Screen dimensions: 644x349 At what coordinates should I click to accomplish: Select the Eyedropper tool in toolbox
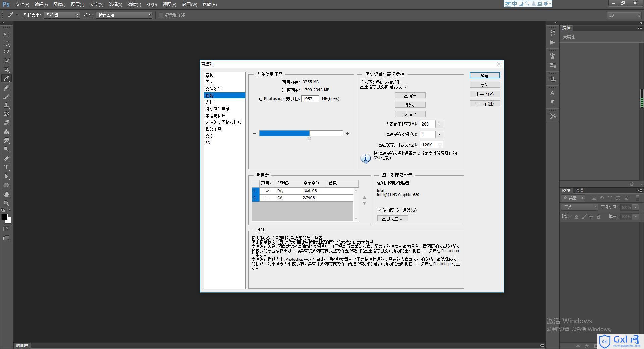pyautogui.click(x=6, y=79)
